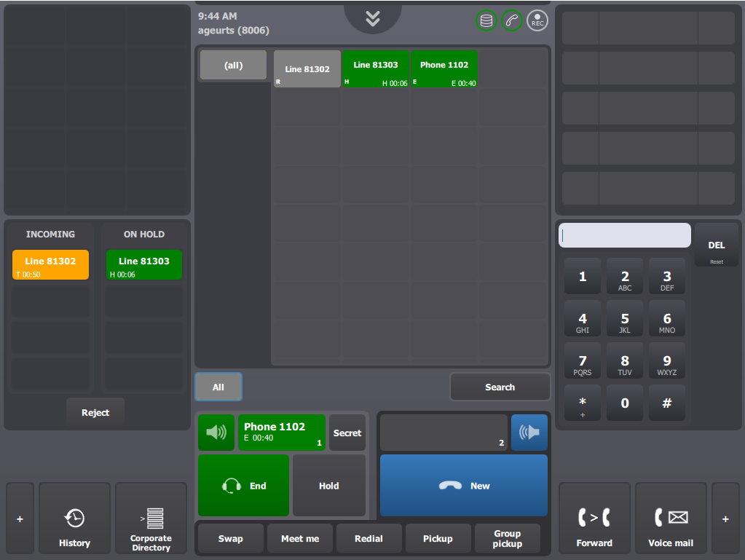745x560 pixels.
Task: Click the database status icon
Action: (x=486, y=21)
